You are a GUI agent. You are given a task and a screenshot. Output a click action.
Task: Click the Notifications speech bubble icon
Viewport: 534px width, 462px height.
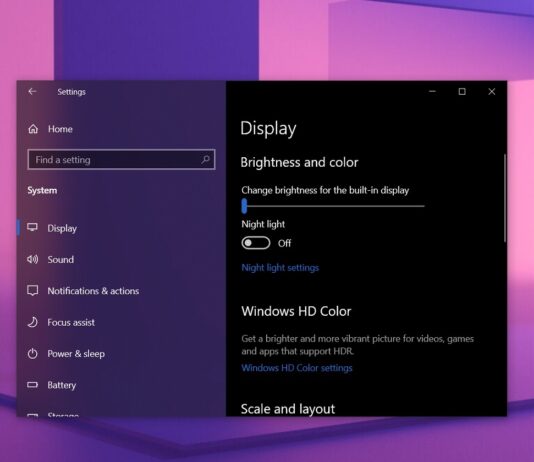tap(33, 291)
